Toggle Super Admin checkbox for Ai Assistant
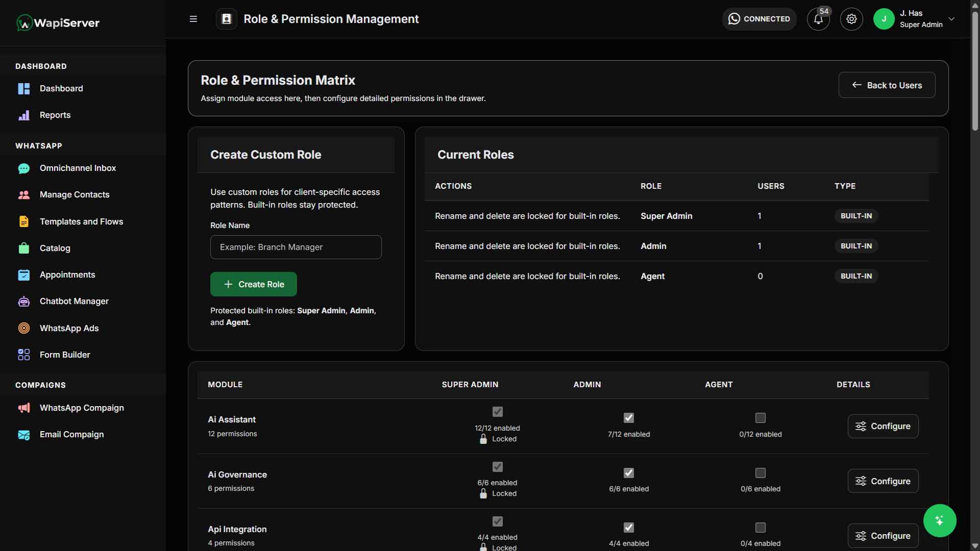The image size is (980, 551). 498,412
